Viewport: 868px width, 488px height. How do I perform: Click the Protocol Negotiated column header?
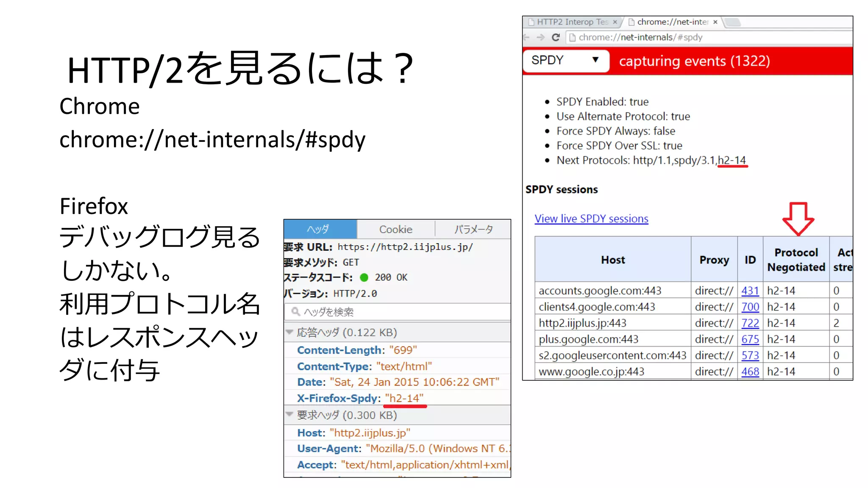click(796, 259)
